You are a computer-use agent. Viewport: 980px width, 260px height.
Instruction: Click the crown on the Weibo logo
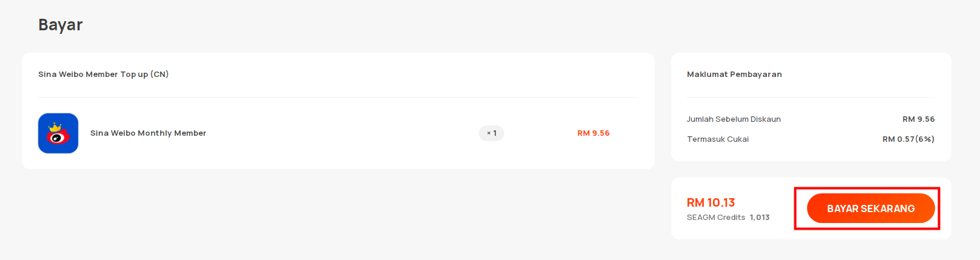(55, 127)
